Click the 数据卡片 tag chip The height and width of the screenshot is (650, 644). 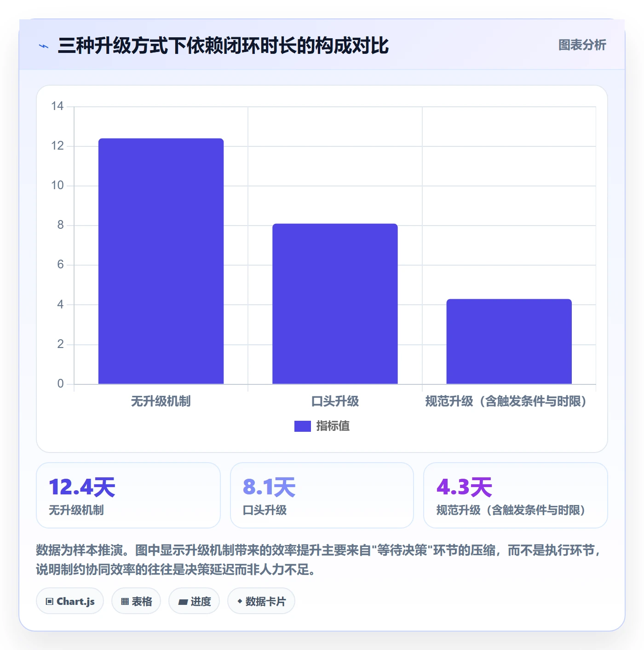pyautogui.click(x=261, y=601)
